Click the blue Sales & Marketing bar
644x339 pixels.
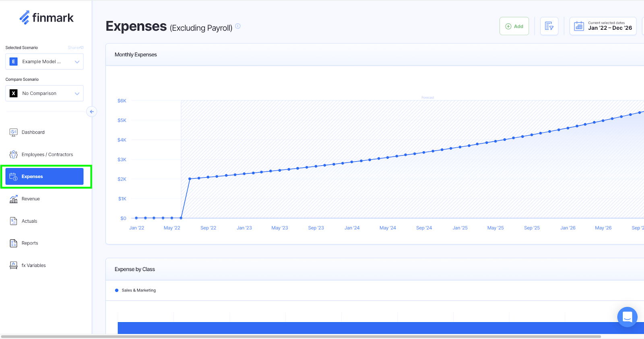click(x=362, y=328)
